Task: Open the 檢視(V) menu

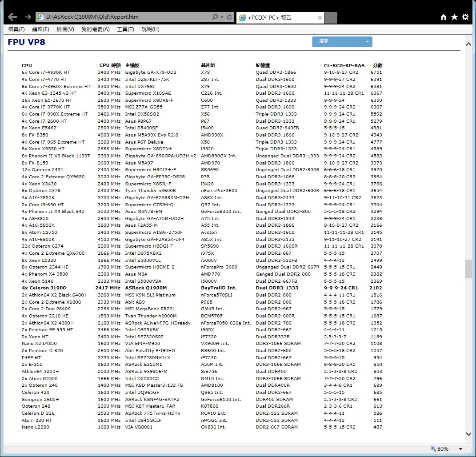Action: pos(65,29)
